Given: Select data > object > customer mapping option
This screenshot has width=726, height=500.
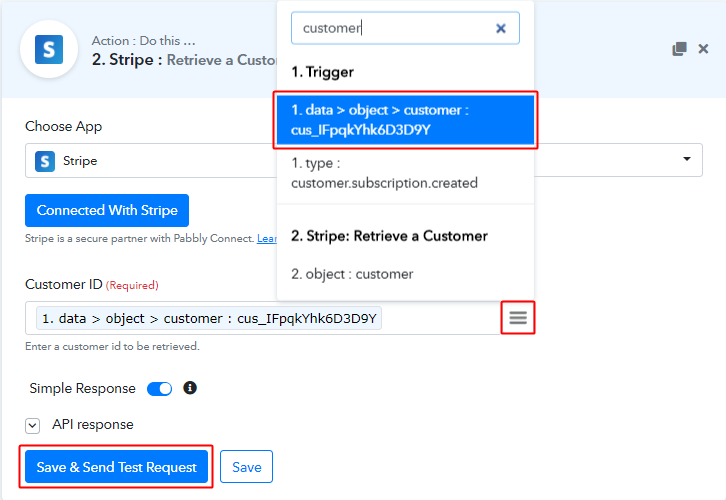Looking at the screenshot, I should click(x=405, y=120).
